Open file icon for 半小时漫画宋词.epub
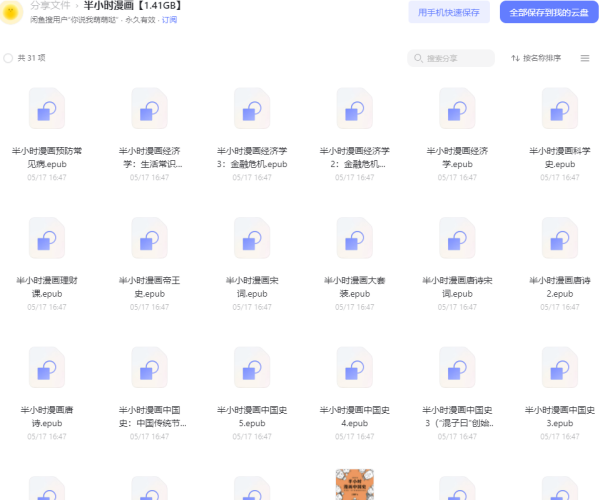 pos(252,238)
